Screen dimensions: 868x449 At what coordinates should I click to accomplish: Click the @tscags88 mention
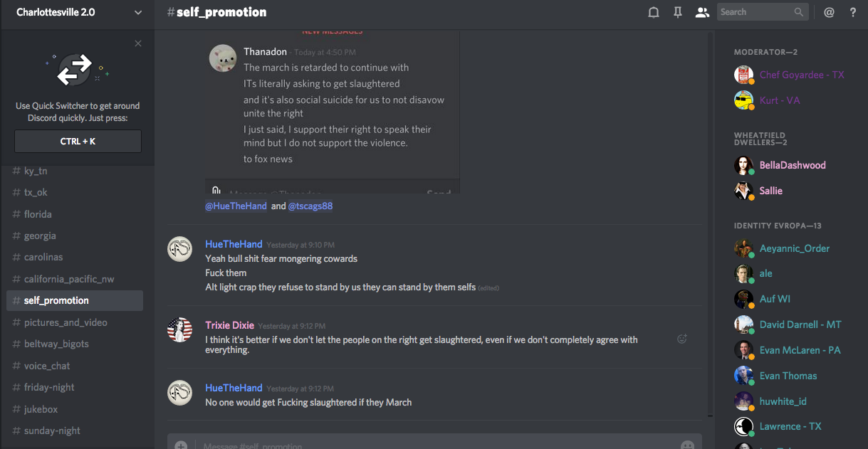click(310, 206)
